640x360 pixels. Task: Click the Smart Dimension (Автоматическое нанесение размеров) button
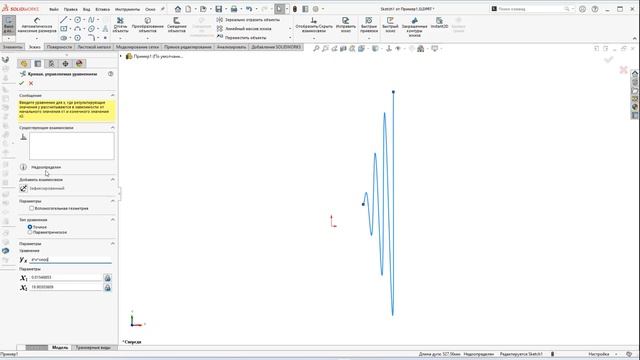(37, 25)
